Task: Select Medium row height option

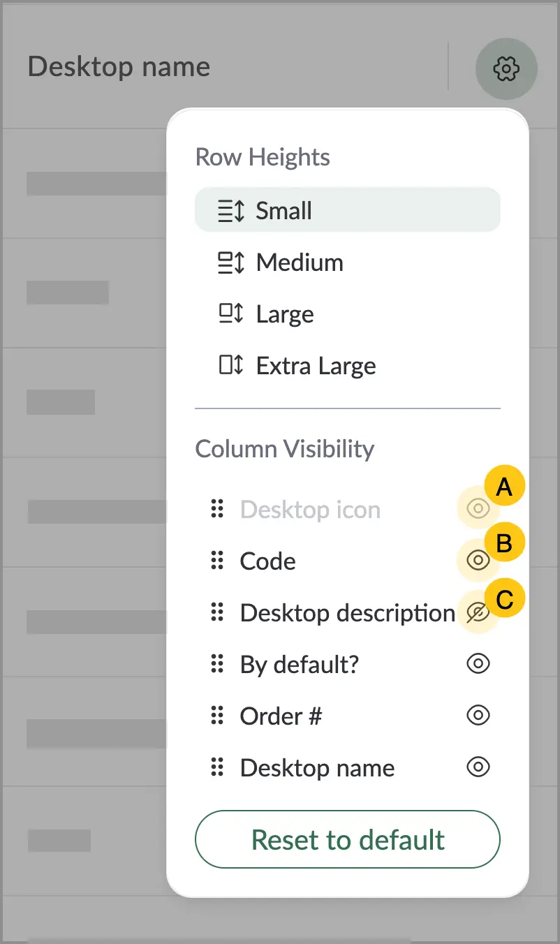Action: click(x=348, y=263)
